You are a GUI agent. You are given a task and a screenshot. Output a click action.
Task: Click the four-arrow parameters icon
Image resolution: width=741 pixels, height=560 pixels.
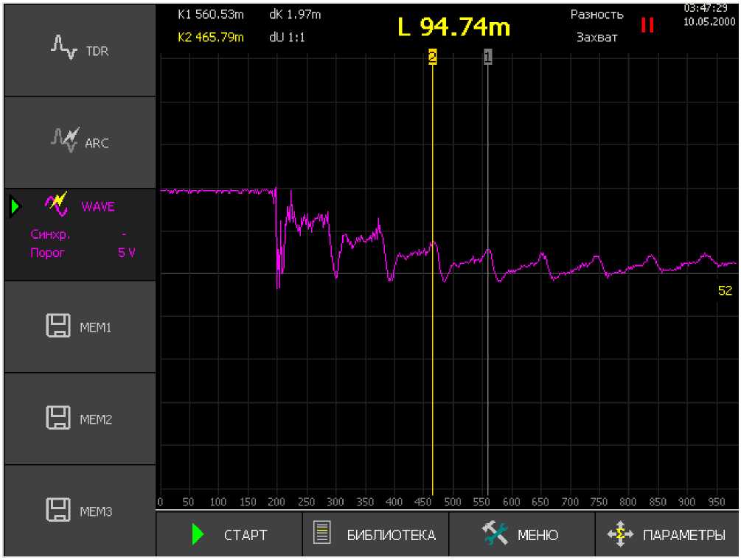[620, 534]
